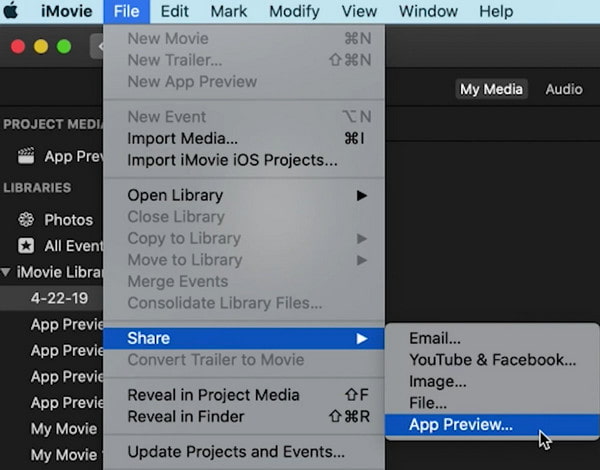600x470 pixels.
Task: Switch to the Audio tab
Action: (x=564, y=89)
